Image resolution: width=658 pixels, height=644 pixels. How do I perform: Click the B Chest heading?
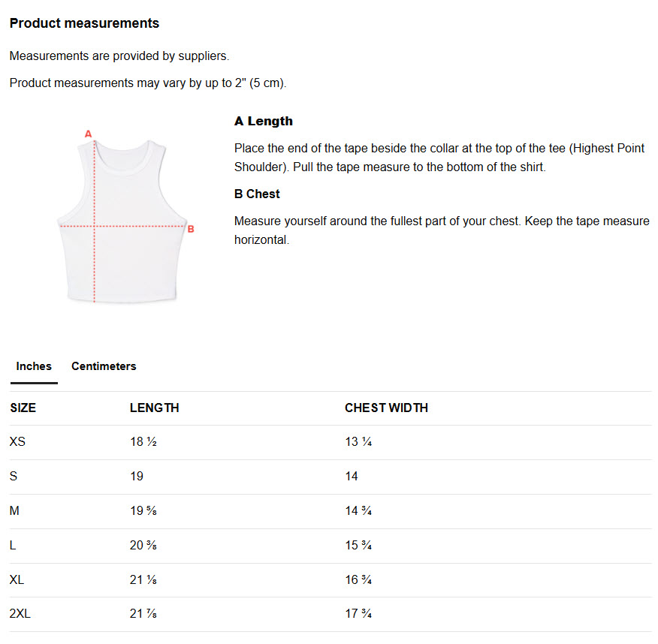point(257,194)
